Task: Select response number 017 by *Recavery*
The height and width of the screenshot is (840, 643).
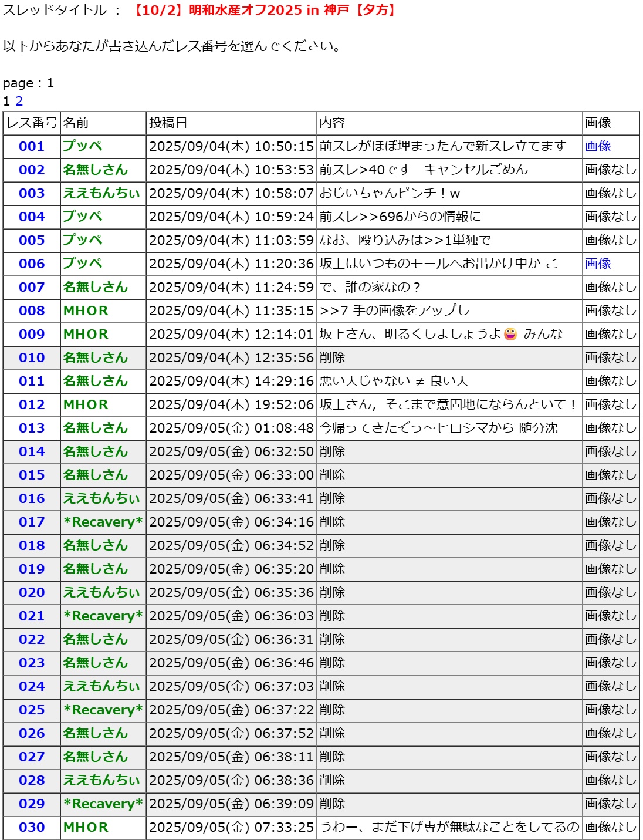Action: point(32,522)
